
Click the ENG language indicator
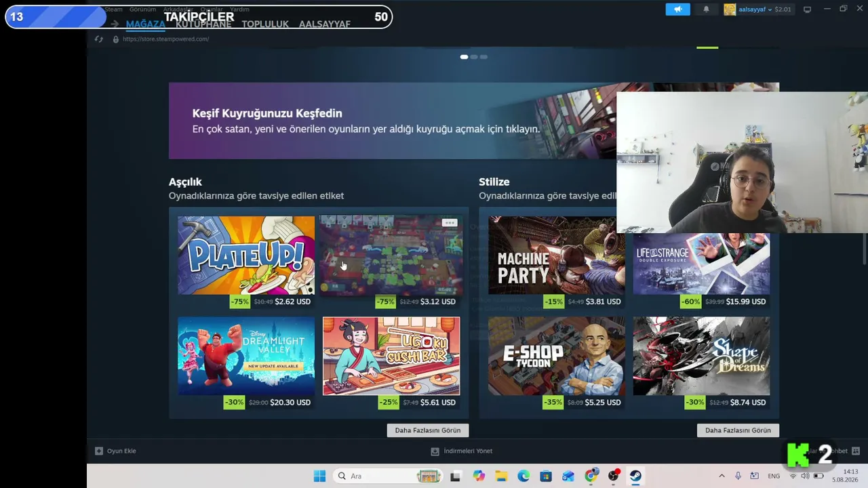[x=774, y=476]
